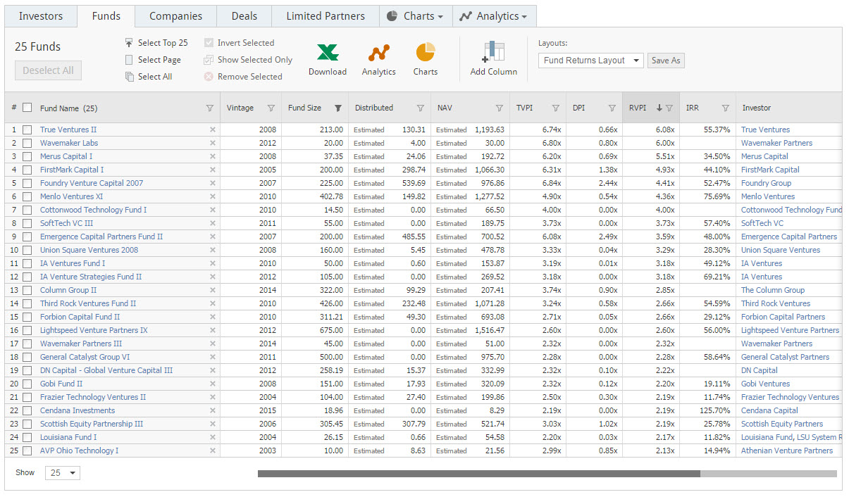Screen dimensions: 849x504
Task: Check the Gobi Fund II row checkbox
Action: coord(27,384)
